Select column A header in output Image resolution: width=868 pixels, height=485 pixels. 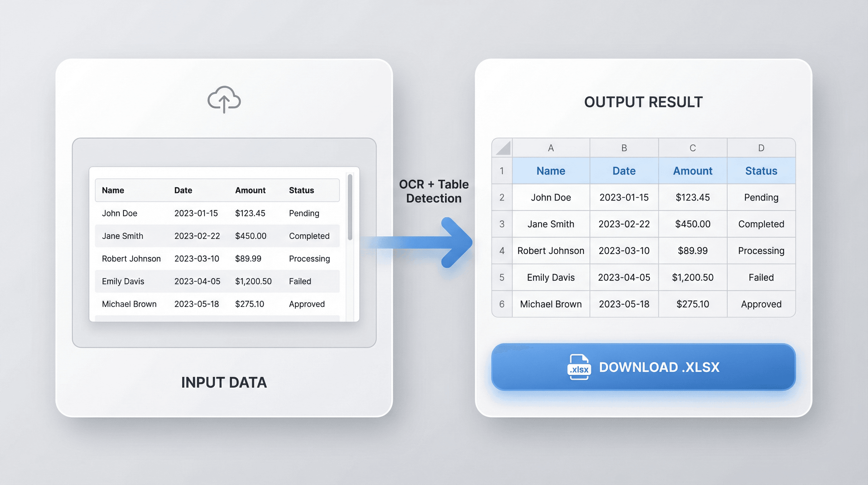(551, 148)
